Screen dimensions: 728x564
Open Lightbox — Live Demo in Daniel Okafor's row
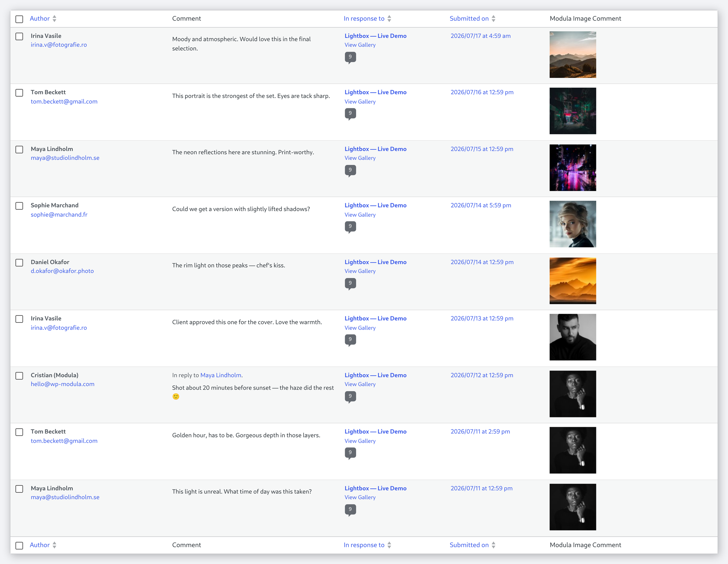[375, 262]
